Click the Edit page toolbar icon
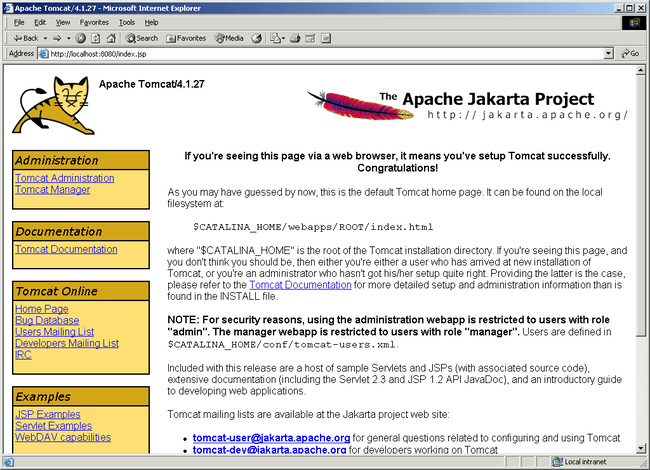The width and height of the screenshot is (650, 470). (310, 38)
